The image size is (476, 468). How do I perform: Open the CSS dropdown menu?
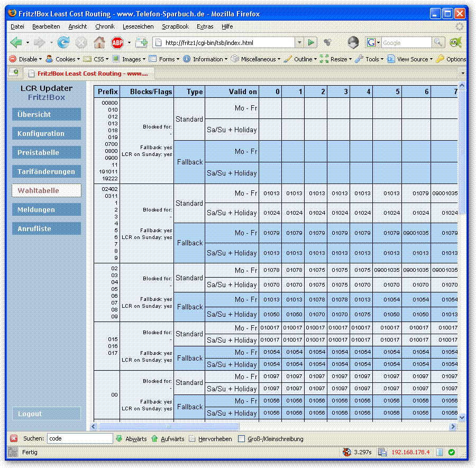click(x=96, y=59)
